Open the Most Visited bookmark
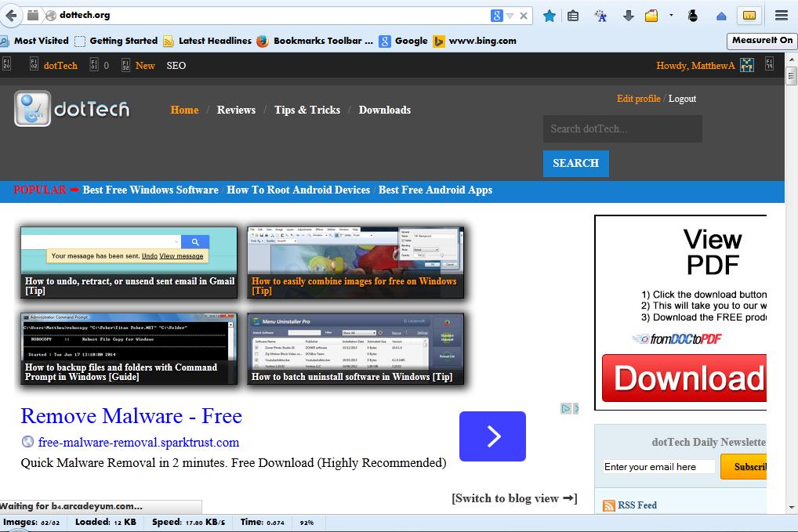This screenshot has width=798, height=532. pos(34,41)
